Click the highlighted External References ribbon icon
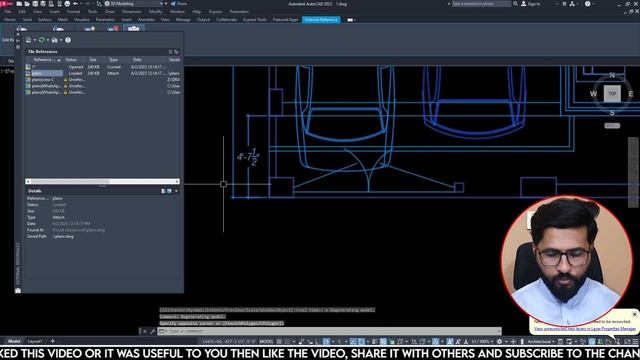Screen dimensions: 640x360 [x=133, y=28]
